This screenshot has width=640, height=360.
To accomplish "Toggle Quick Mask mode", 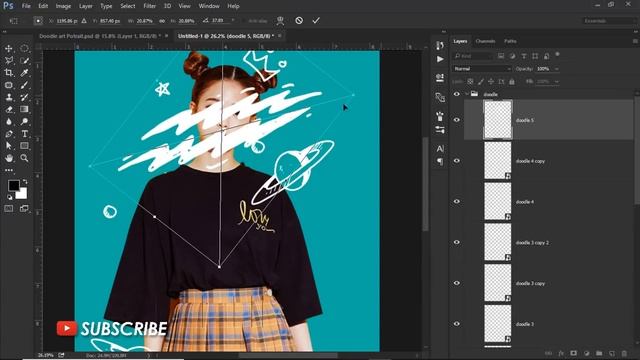I will 9,209.
